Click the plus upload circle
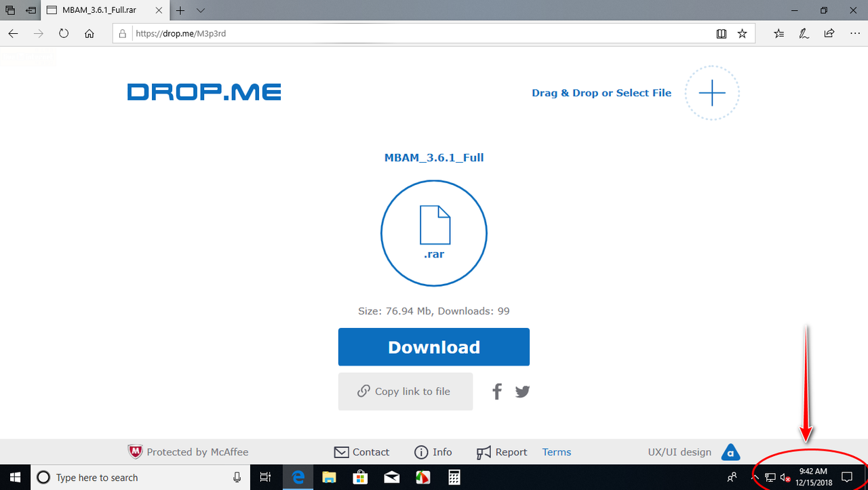868x490 pixels. [712, 93]
